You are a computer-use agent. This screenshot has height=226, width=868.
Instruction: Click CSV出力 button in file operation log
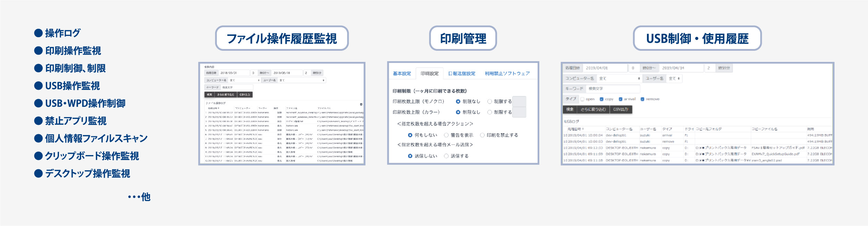(x=245, y=95)
